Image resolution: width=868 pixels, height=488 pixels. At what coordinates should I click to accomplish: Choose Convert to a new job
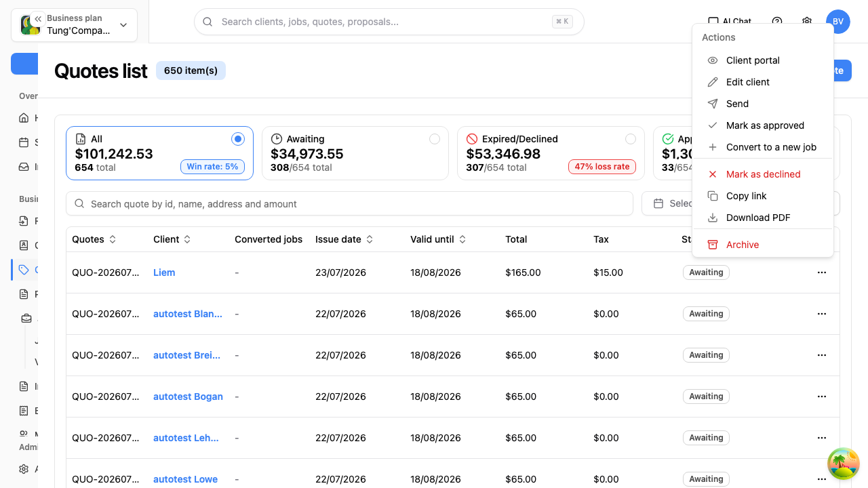pyautogui.click(x=763, y=147)
